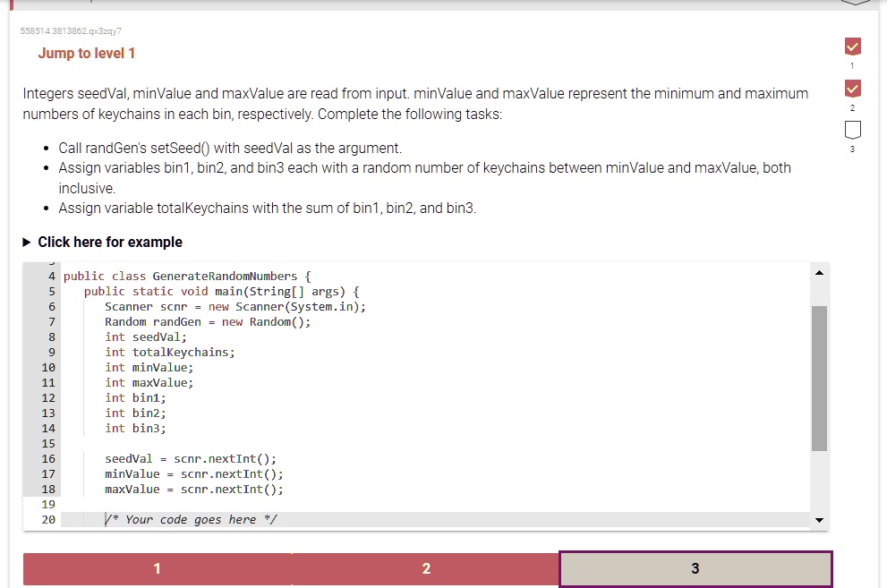887x588 pixels.
Task: Click line number 4 in the gutter
Action: pos(52,276)
